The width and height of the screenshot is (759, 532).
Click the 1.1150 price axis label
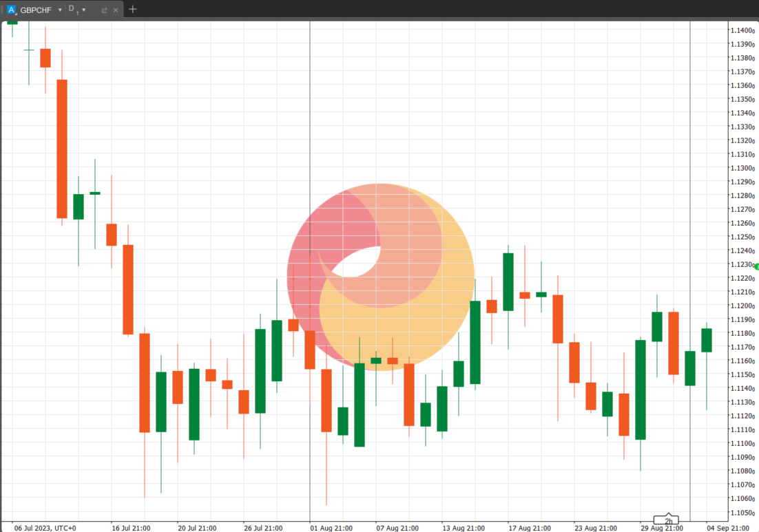[x=742, y=375]
